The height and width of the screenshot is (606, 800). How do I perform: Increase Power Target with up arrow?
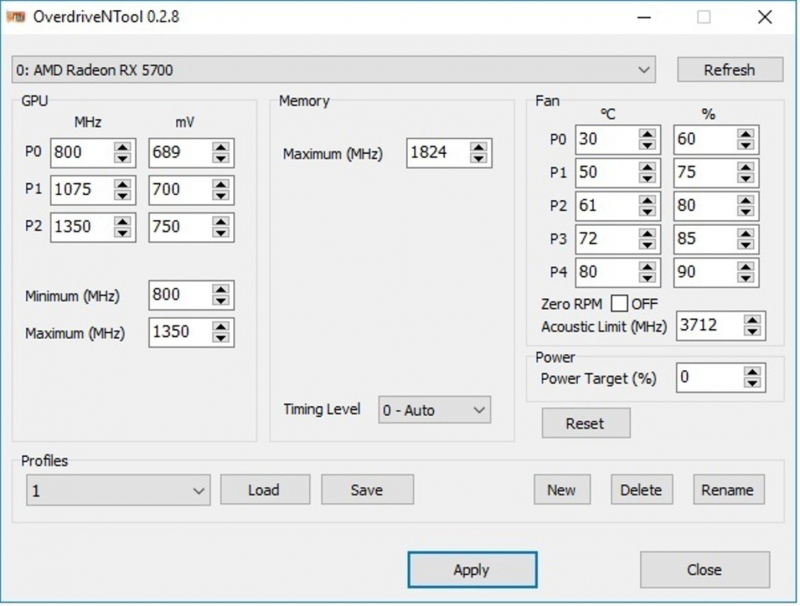753,372
